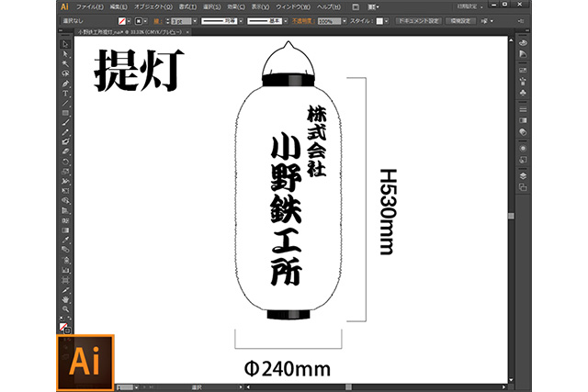Image resolution: width=588 pixels, height=392 pixels.
Task: Open the arrange documents dropdown
Action: [x=374, y=7]
